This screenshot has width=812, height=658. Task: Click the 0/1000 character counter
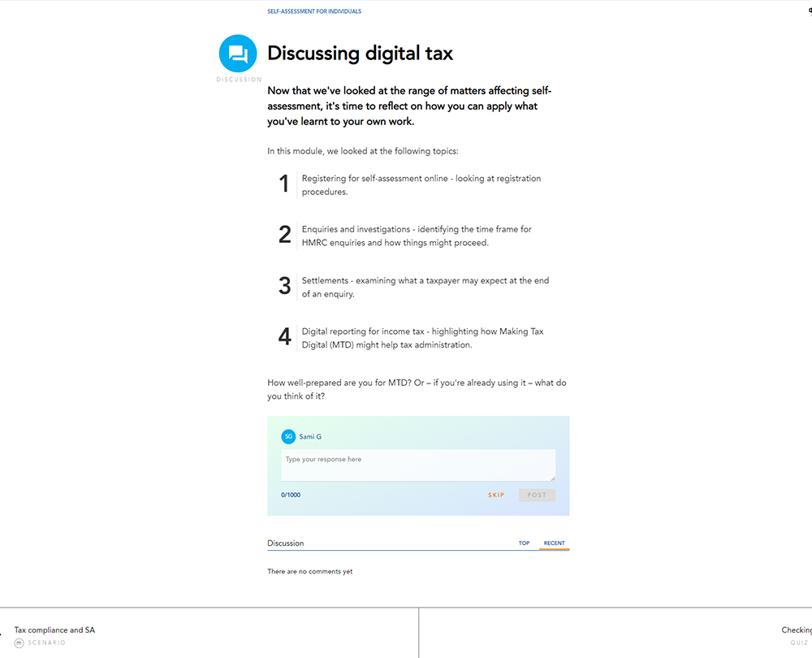click(x=291, y=495)
